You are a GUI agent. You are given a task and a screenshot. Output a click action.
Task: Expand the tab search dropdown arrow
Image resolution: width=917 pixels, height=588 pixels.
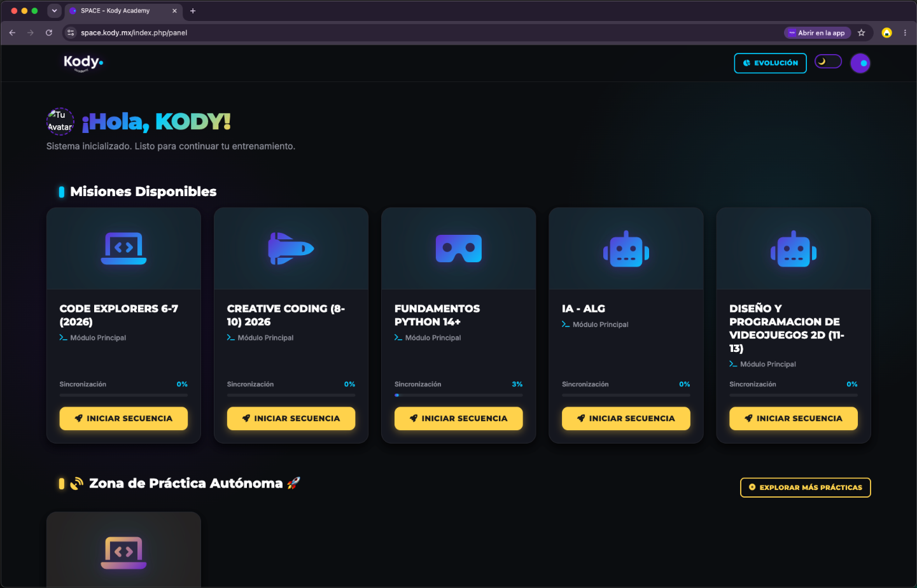pos(54,11)
